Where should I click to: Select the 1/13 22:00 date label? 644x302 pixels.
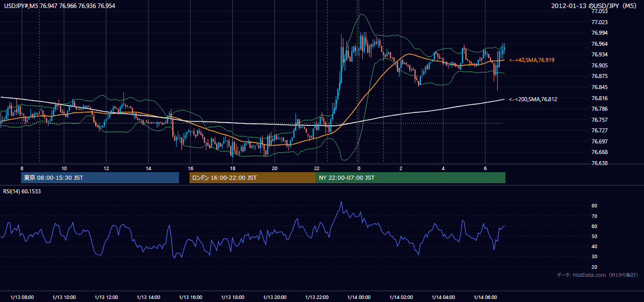coord(316,297)
